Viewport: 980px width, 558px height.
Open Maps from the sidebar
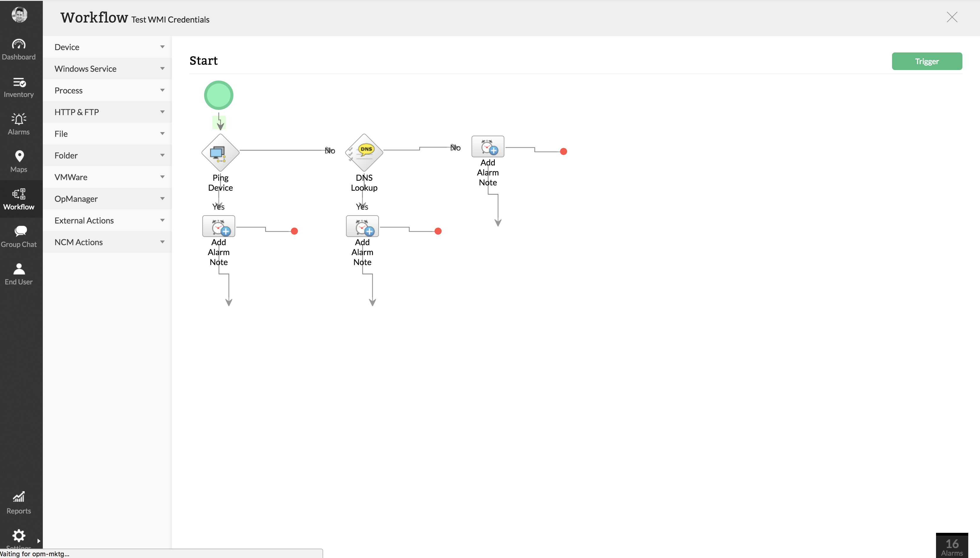(19, 161)
